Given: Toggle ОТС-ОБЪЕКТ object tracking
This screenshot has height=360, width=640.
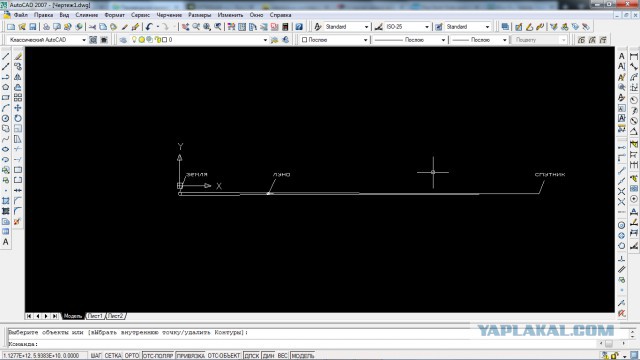Looking at the screenshot, I should tap(224, 356).
